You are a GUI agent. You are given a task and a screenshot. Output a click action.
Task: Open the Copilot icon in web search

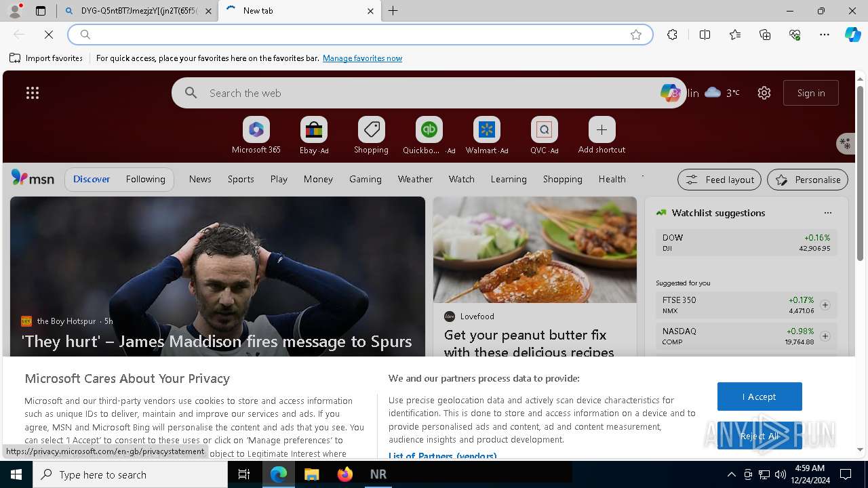pos(670,93)
